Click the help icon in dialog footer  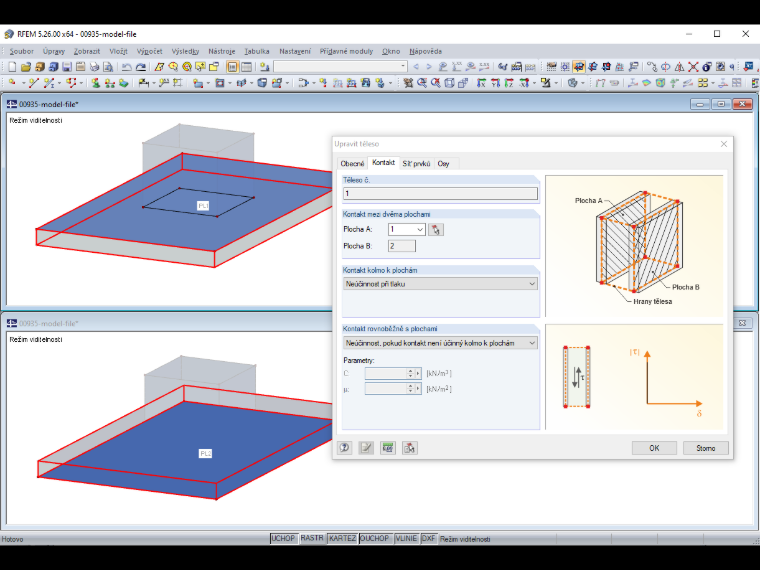pyautogui.click(x=345, y=448)
